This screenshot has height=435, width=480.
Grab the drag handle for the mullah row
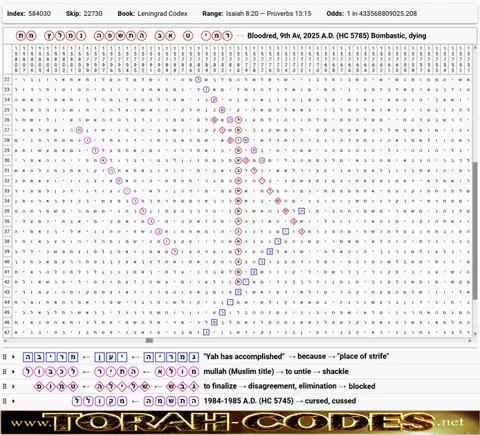(x=5, y=371)
